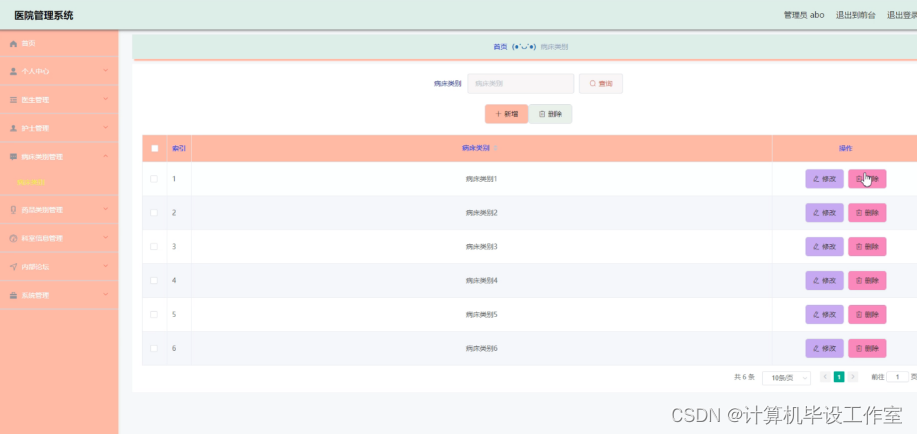This screenshot has width=917, height=434.
Task: Click 退出到前台 in top bar
Action: click(856, 15)
